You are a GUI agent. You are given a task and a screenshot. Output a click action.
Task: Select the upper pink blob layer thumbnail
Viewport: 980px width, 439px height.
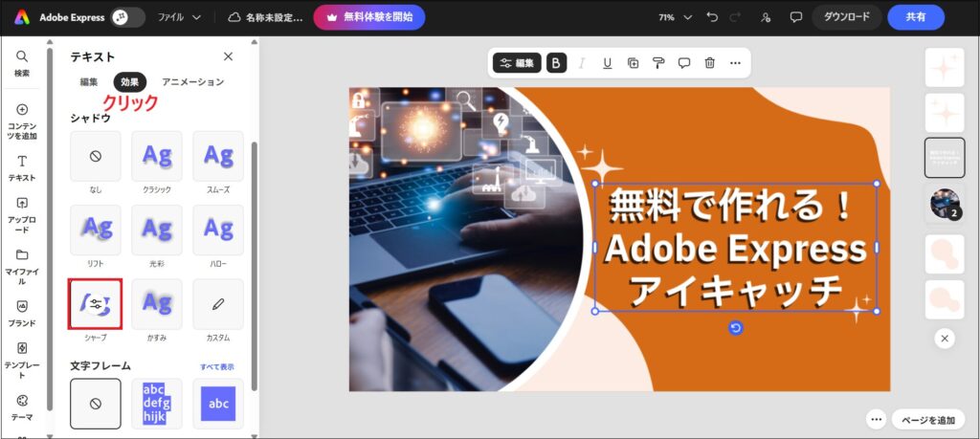click(945, 254)
